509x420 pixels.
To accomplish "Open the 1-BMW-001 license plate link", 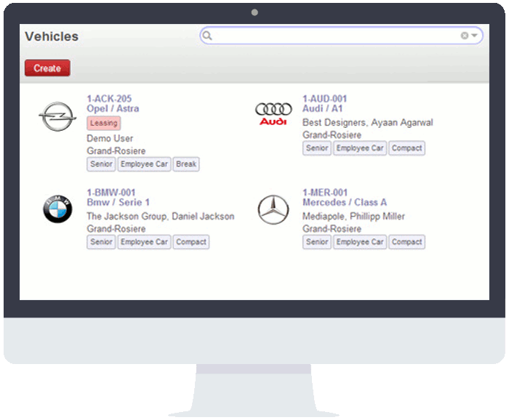I will pyautogui.click(x=111, y=193).
